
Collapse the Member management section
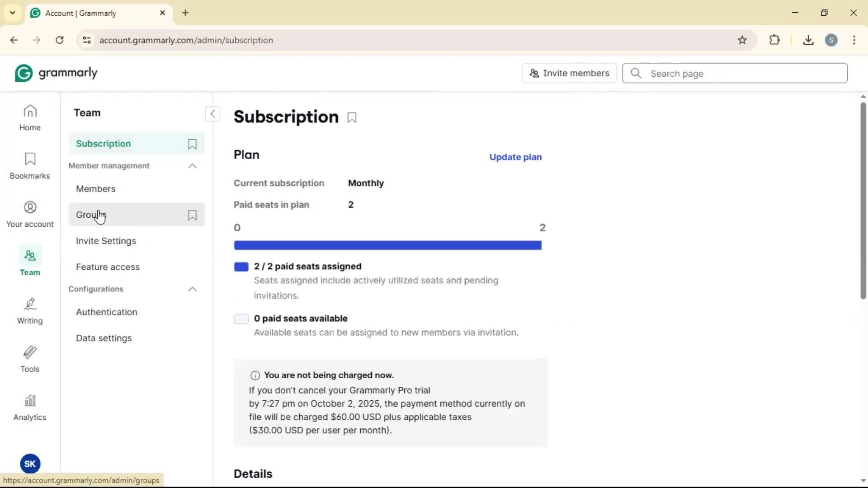tap(192, 166)
